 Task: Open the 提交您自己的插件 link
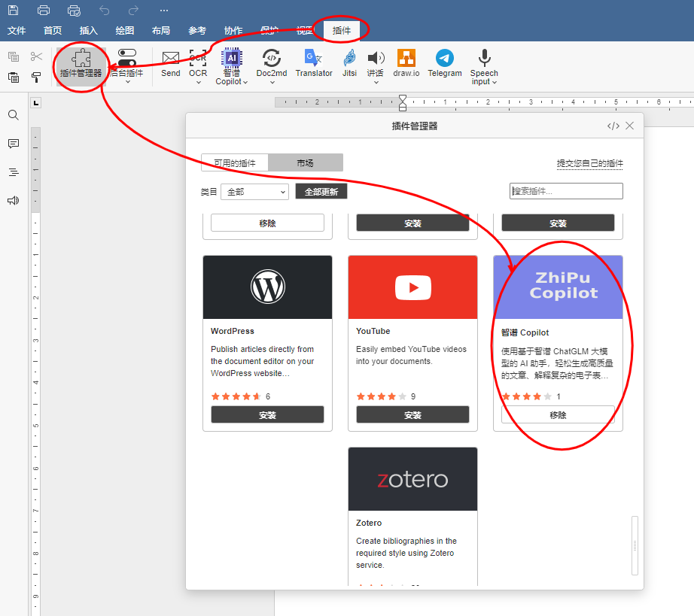point(590,163)
